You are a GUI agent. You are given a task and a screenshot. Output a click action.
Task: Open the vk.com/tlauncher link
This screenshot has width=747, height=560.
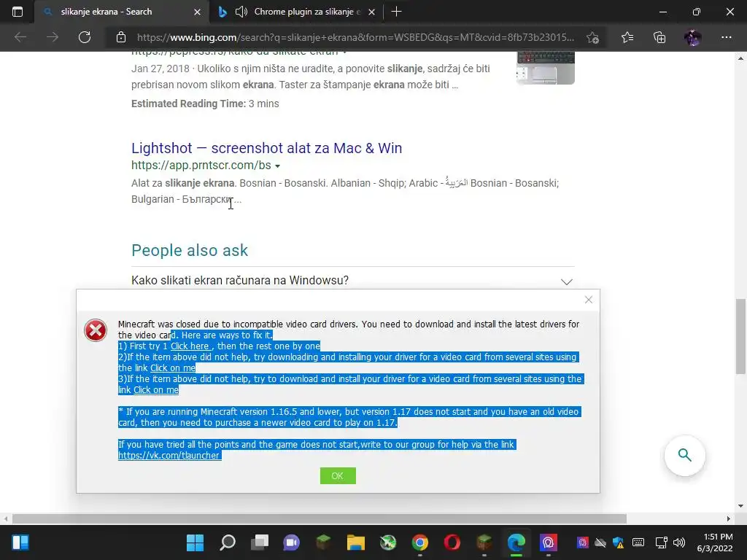pos(169,456)
